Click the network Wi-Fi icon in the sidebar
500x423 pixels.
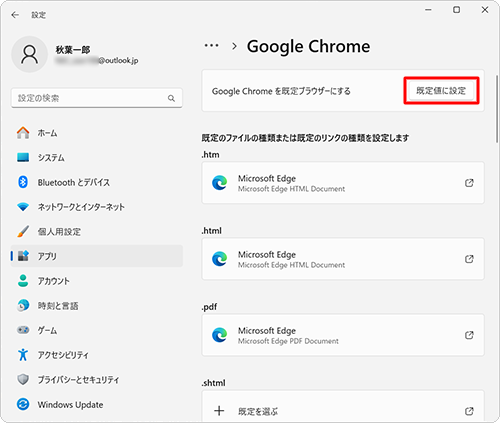point(23,207)
